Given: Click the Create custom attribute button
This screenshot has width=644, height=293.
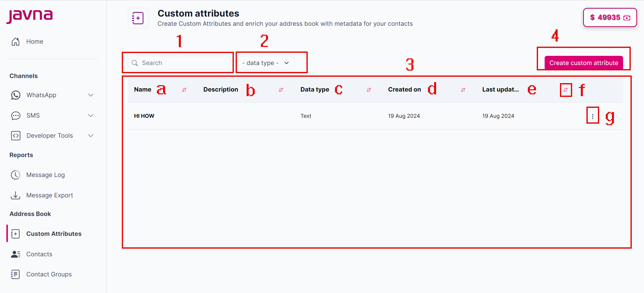Looking at the screenshot, I should [x=584, y=63].
